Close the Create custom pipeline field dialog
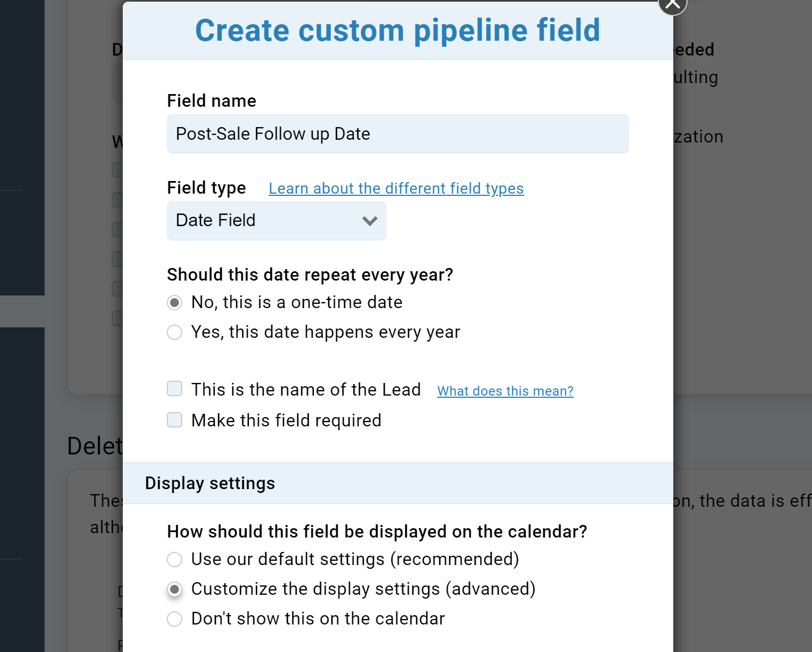This screenshot has width=812, height=652. (672, 4)
